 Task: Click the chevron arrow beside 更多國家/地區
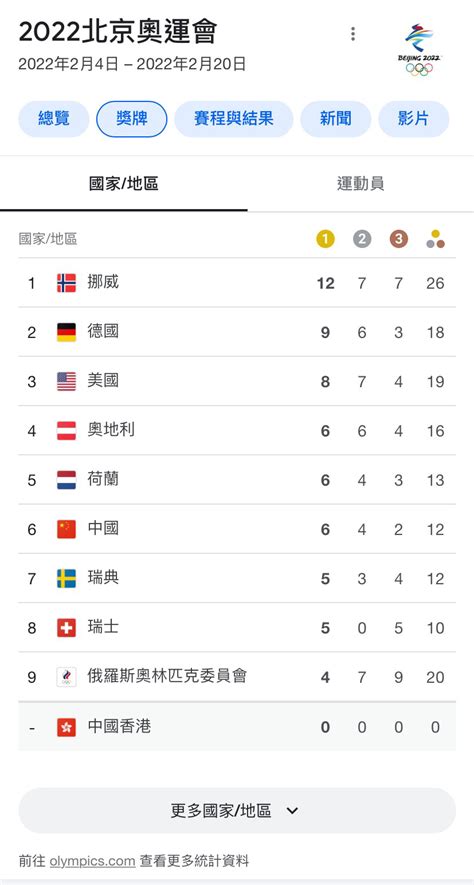click(292, 811)
